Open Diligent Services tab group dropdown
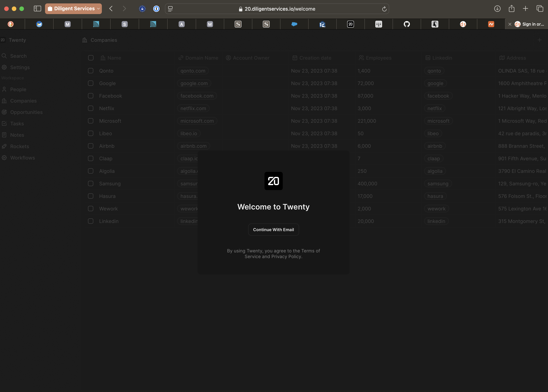This screenshot has height=392, width=548. pyautogui.click(x=73, y=9)
